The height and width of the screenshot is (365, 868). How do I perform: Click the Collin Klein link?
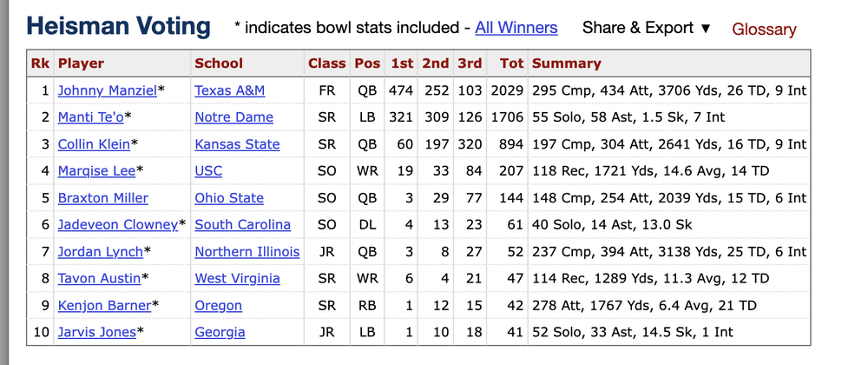pyautogui.click(x=94, y=144)
